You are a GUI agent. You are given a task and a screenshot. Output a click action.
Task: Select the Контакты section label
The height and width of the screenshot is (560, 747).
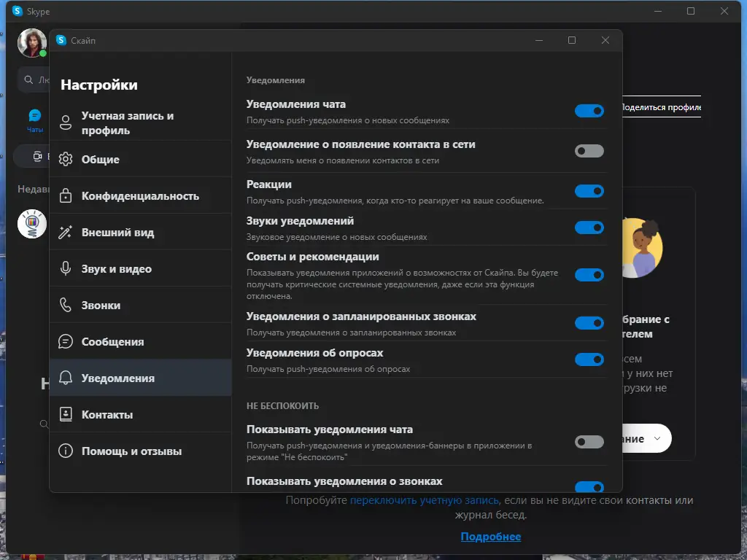107,415
